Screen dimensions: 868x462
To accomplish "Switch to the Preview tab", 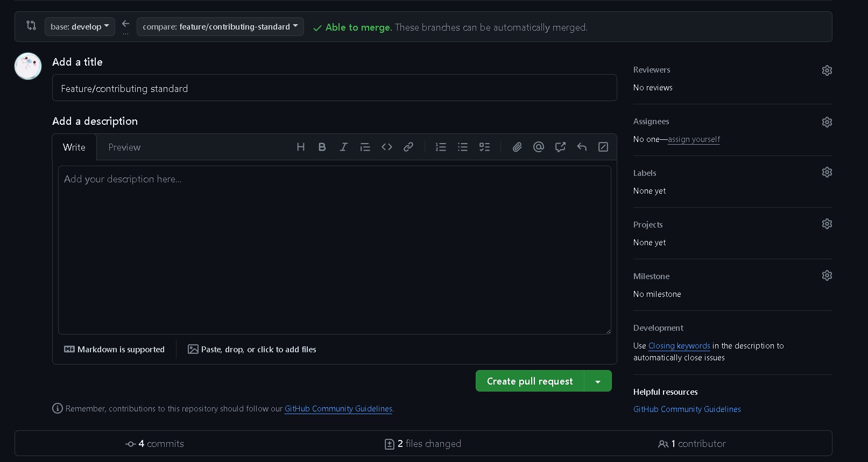I will pyautogui.click(x=124, y=147).
